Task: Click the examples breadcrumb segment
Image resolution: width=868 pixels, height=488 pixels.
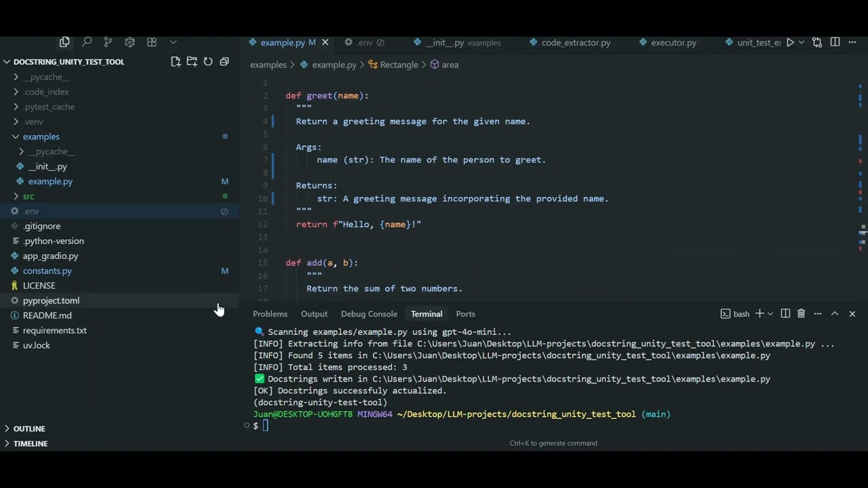Action: 268,64
